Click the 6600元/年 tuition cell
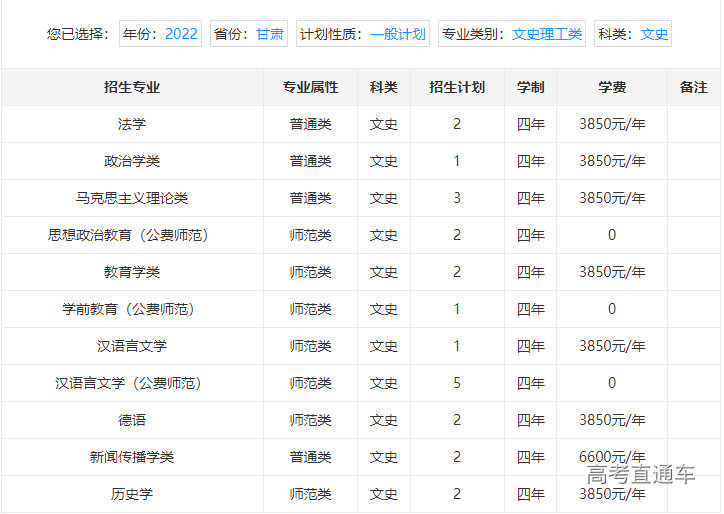The width and height of the screenshot is (724, 514). click(x=612, y=456)
